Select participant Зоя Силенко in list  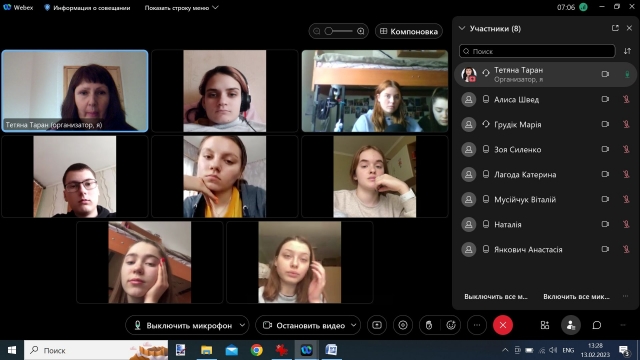pyautogui.click(x=545, y=149)
